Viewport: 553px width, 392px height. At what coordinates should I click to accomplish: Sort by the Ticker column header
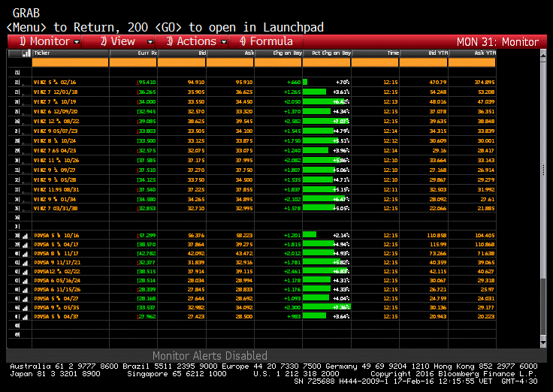70,53
